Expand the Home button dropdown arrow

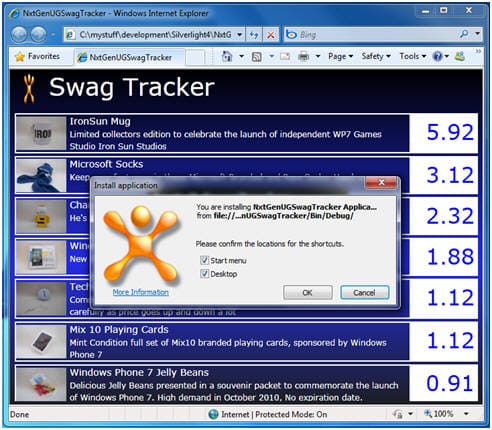point(241,57)
